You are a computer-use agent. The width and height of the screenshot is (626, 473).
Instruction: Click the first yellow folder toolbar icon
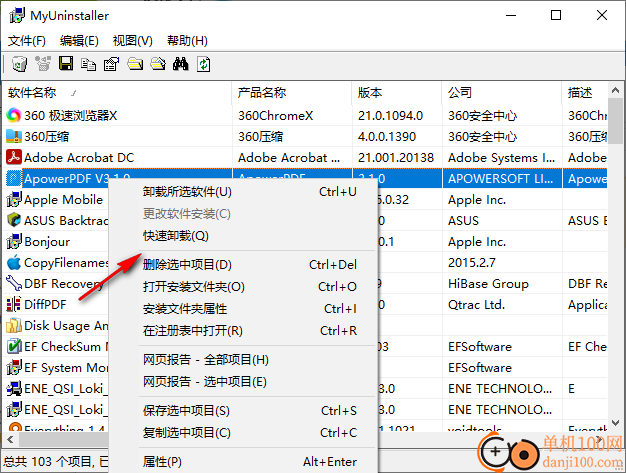click(135, 64)
